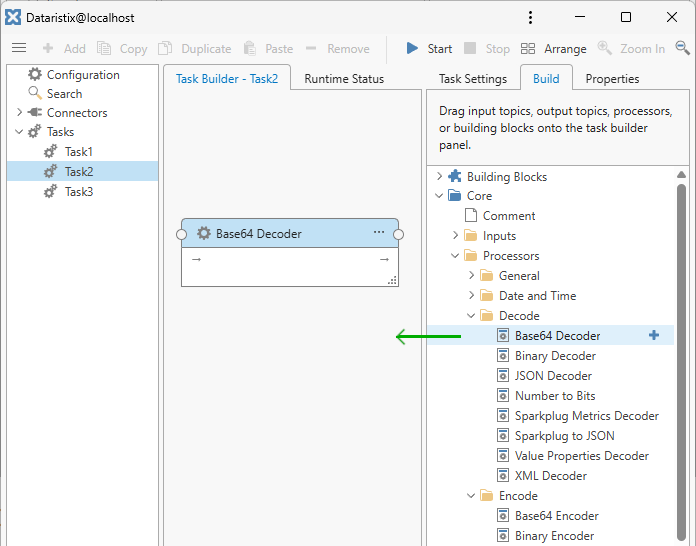This screenshot has width=696, height=546.
Task: Open the Task Settings tab
Action: [x=472, y=79]
